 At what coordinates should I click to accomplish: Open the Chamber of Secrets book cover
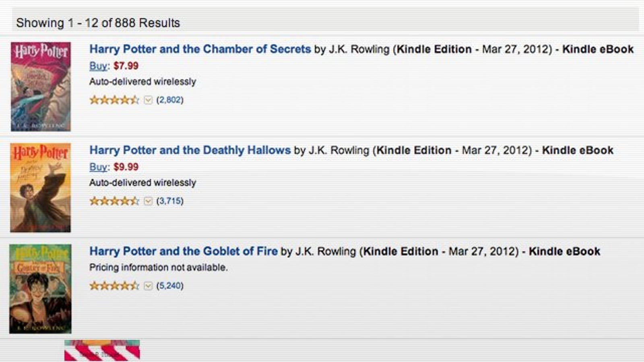point(41,86)
